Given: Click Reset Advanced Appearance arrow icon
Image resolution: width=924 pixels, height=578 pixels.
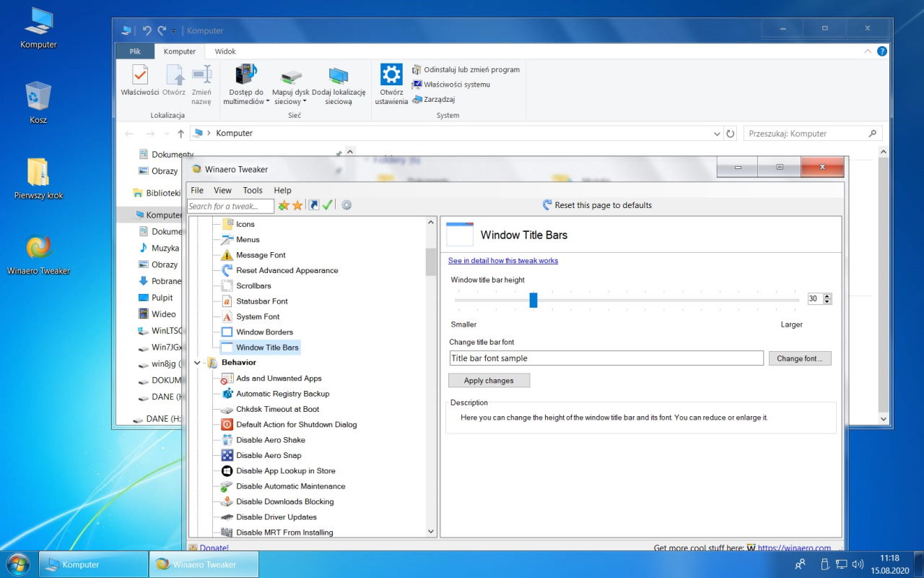Looking at the screenshot, I should [x=227, y=270].
